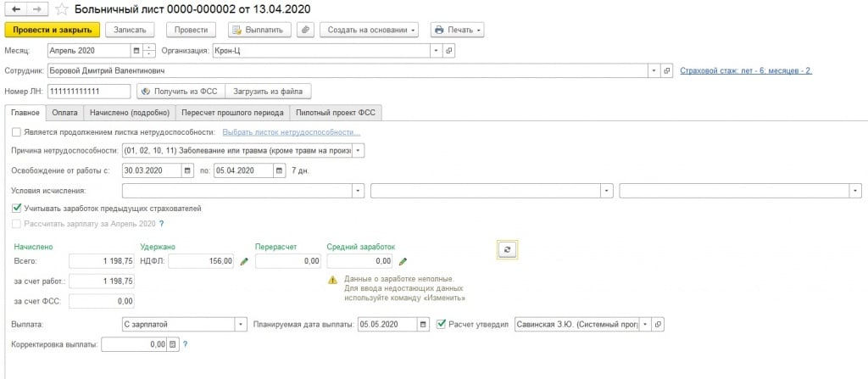
Task: Edit Средний заработок with pencil icon
Action: click(x=403, y=261)
